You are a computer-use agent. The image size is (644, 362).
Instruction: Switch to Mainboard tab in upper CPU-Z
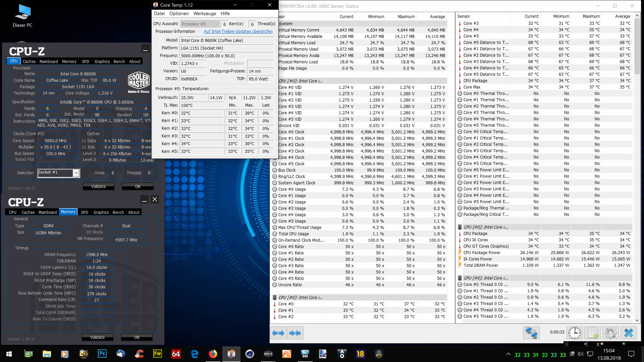point(49,61)
